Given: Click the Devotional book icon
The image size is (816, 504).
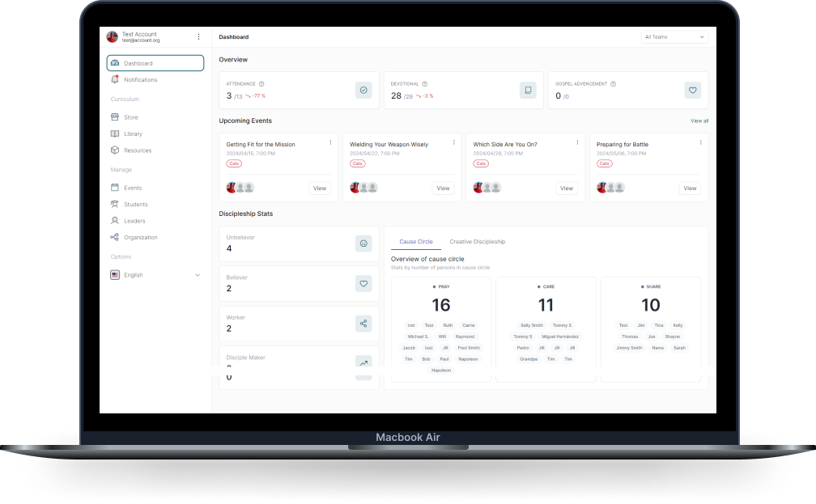Looking at the screenshot, I should 528,91.
